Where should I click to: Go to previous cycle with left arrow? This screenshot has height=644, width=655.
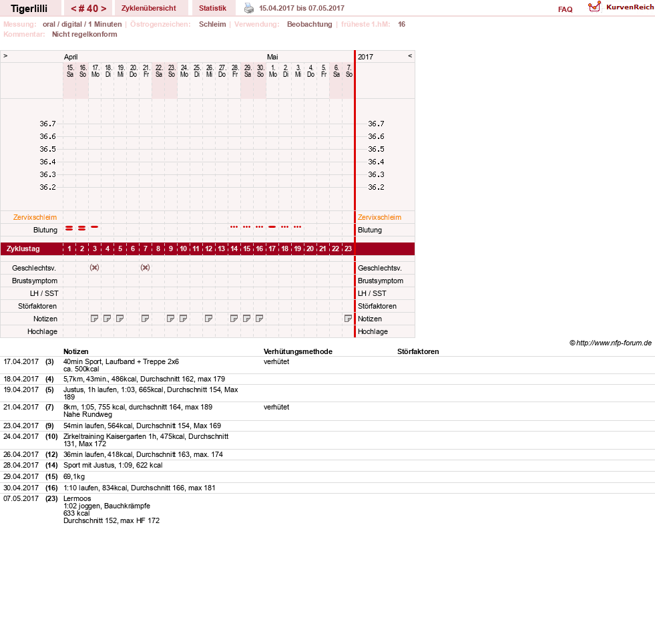73,9
